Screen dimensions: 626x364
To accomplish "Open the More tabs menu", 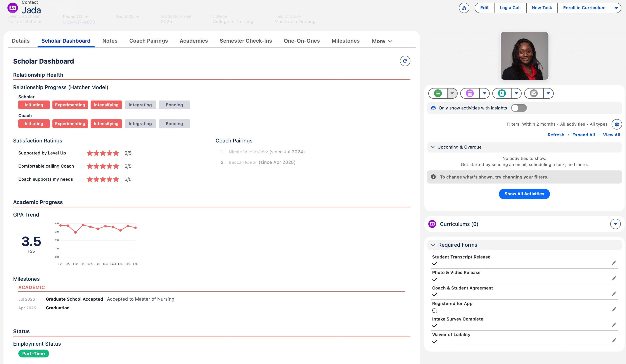I will tap(382, 41).
